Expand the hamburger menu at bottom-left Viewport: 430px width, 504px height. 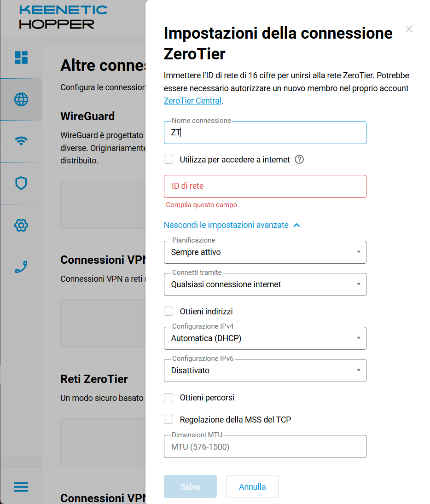coord(21,487)
